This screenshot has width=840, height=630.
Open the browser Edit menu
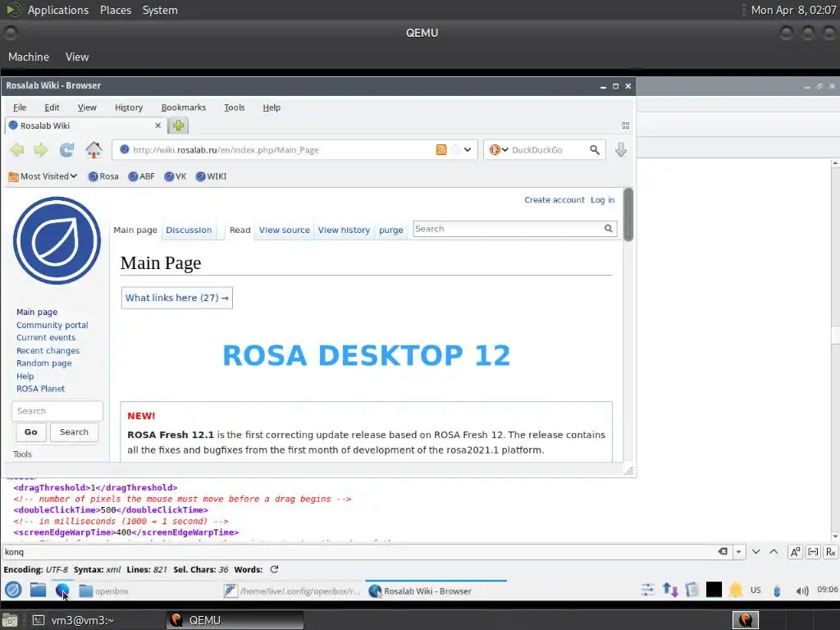point(52,107)
